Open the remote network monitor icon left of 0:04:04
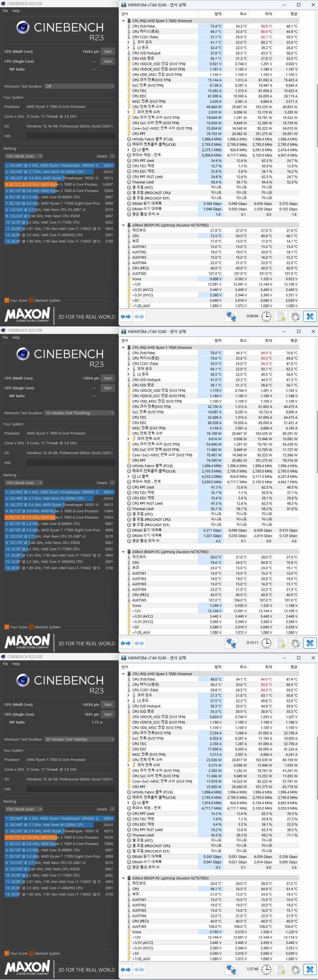The image size is (318, 980). coord(231,316)
